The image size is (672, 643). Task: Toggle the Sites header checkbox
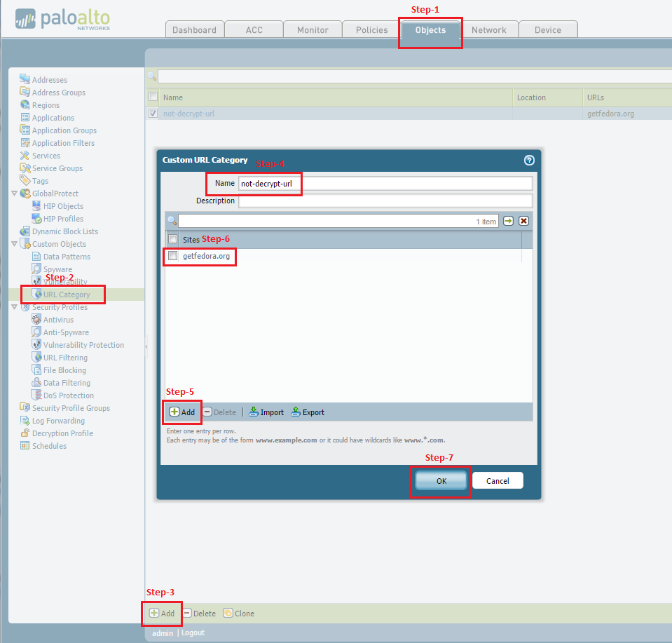point(172,239)
